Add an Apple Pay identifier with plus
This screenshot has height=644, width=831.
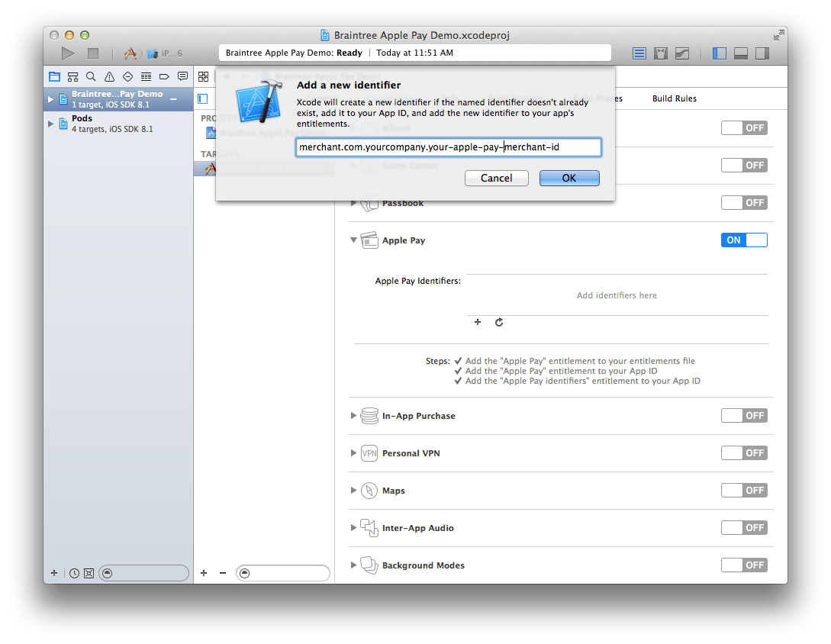click(478, 323)
